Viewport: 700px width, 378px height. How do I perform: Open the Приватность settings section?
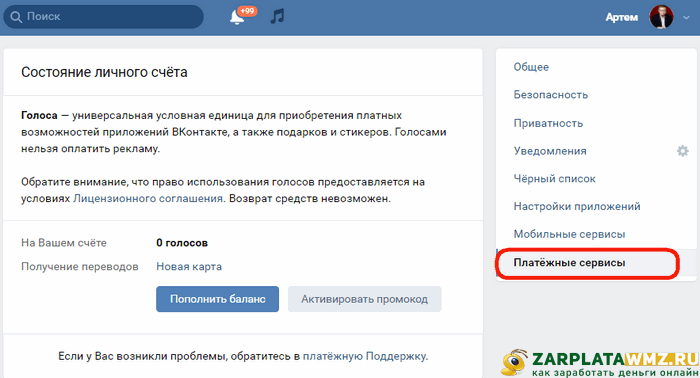[548, 123]
